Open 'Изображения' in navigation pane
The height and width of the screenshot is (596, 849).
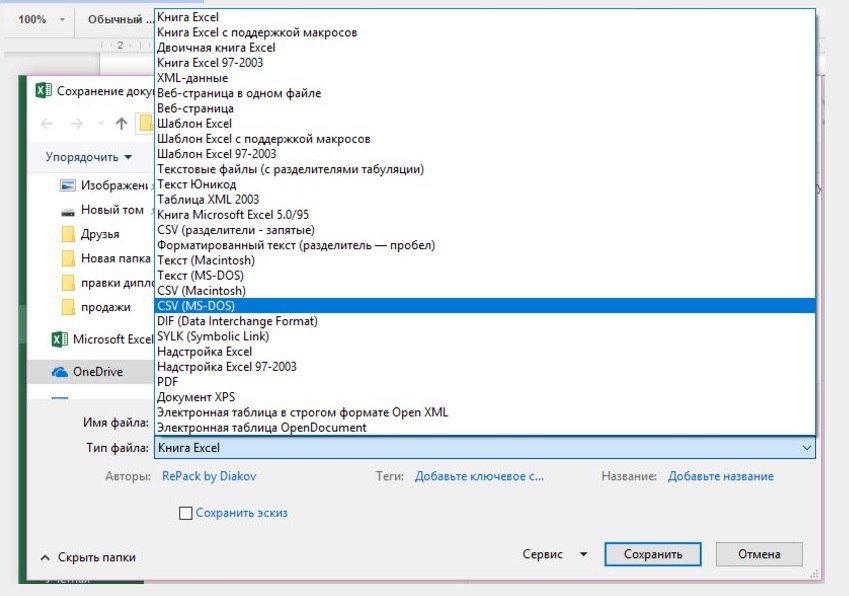106,186
